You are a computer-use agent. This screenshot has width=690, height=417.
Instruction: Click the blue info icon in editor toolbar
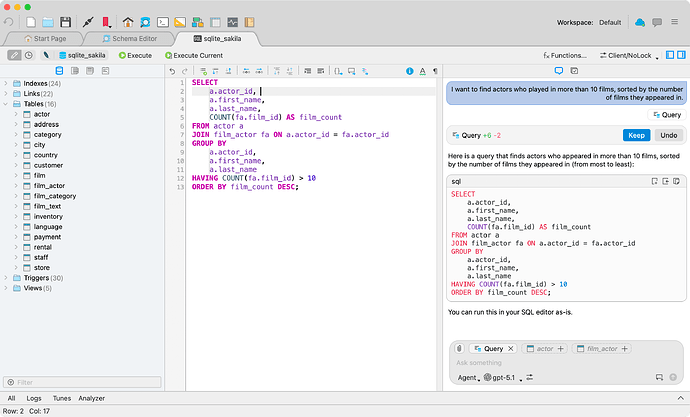(410, 71)
